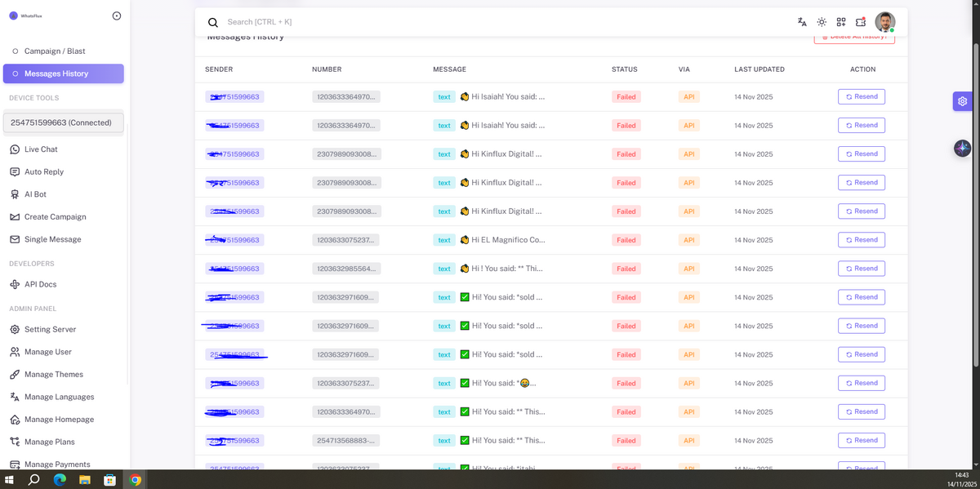Click the Delete All History button
The width and height of the screenshot is (980, 489).
[x=853, y=37]
